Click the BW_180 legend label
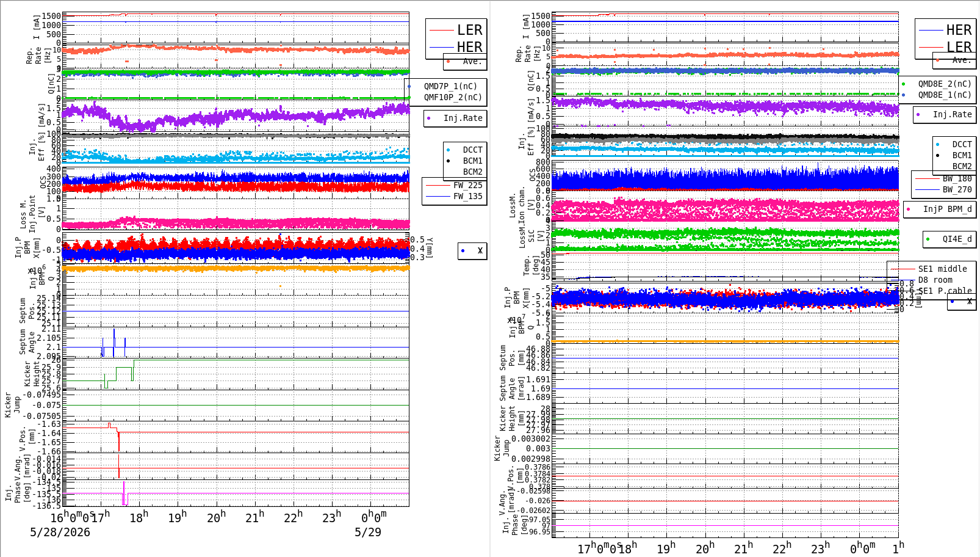This screenshot has height=557, width=980. tap(957, 179)
